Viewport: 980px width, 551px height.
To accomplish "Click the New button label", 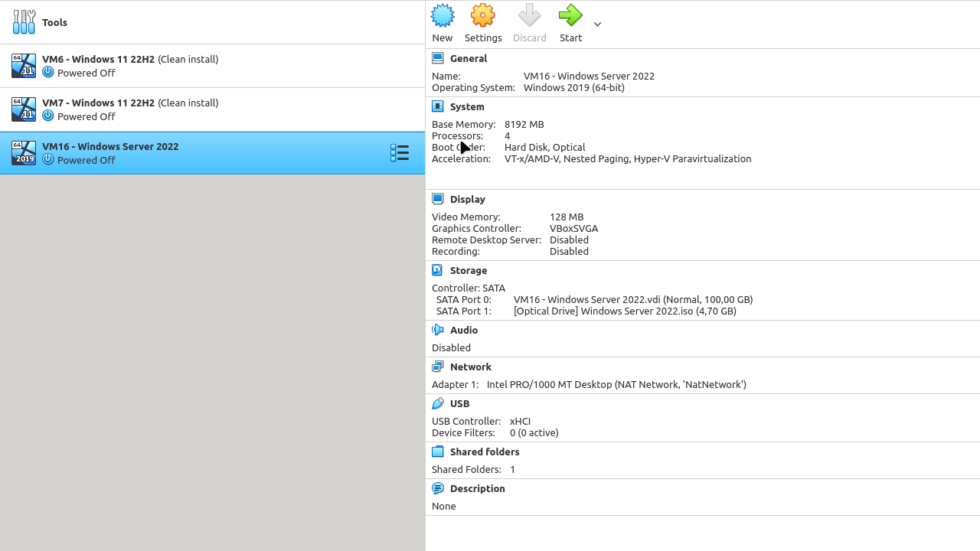I will tap(443, 37).
